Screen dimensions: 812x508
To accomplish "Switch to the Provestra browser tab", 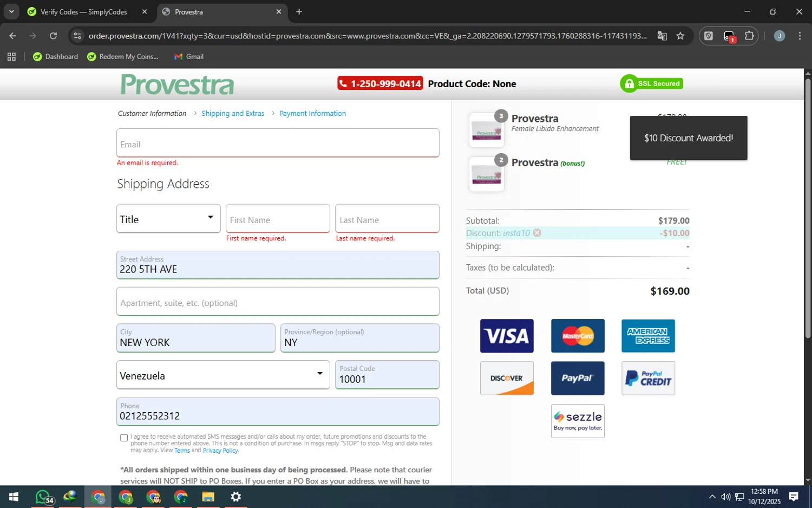I will point(222,12).
